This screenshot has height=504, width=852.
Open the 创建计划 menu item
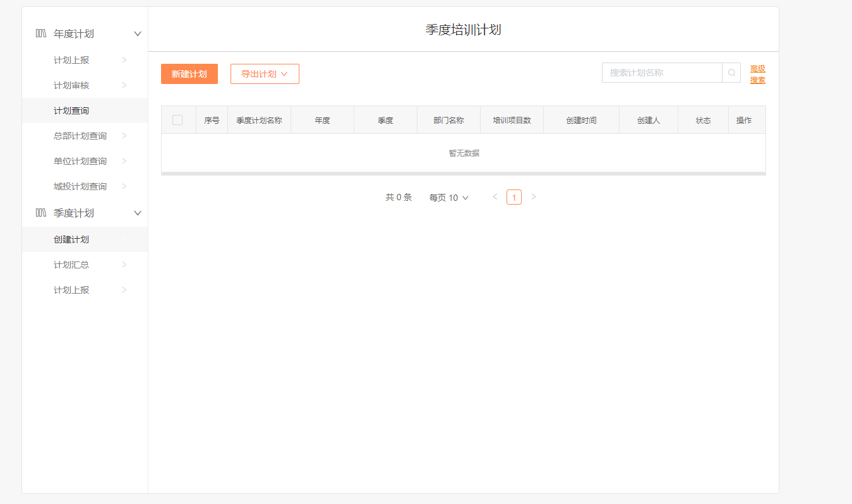click(85, 239)
